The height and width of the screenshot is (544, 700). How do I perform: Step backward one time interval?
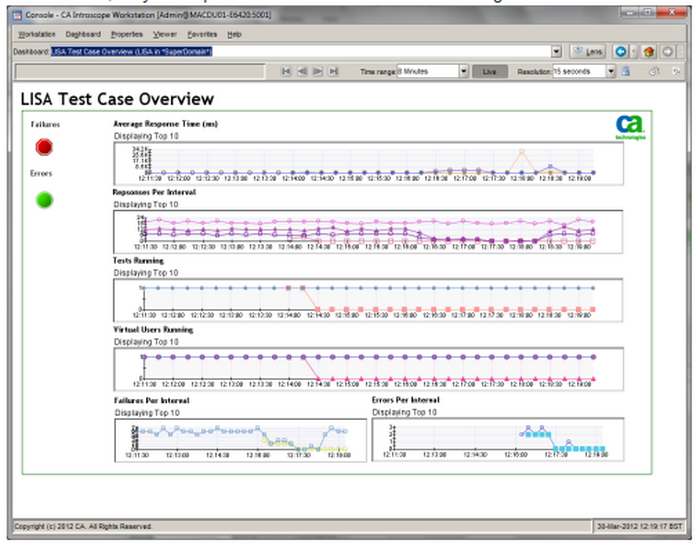tap(302, 72)
